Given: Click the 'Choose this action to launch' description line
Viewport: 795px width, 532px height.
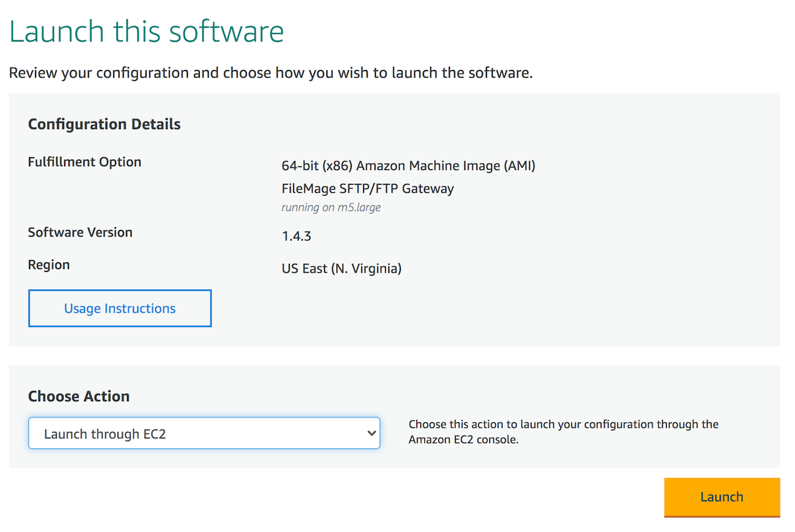Looking at the screenshot, I should point(563,424).
